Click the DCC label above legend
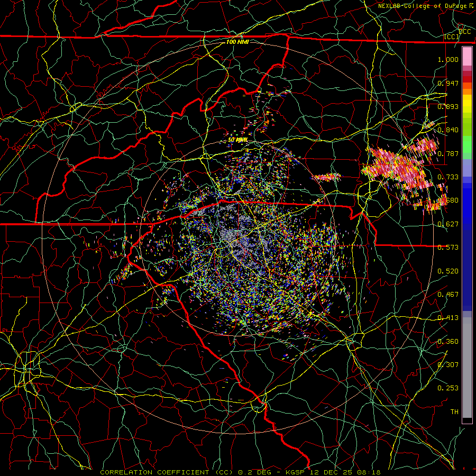Image resolution: width=476 pixels, height=476 pixels. (x=465, y=31)
